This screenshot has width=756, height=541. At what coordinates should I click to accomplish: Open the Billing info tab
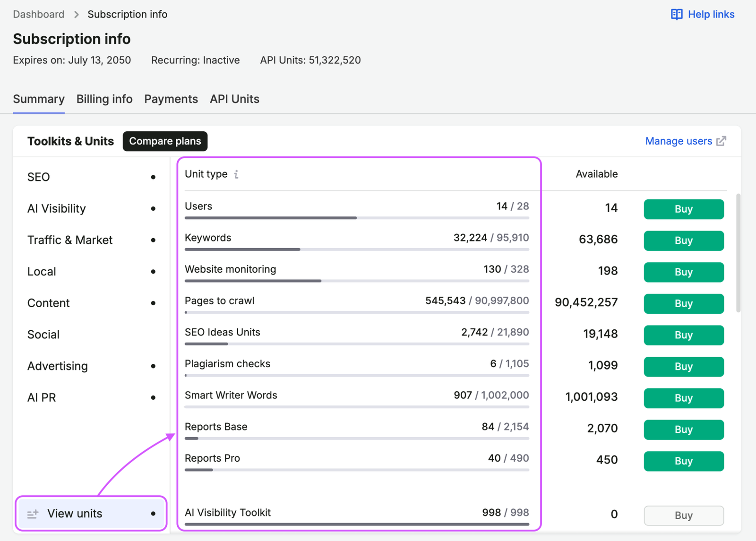[104, 99]
